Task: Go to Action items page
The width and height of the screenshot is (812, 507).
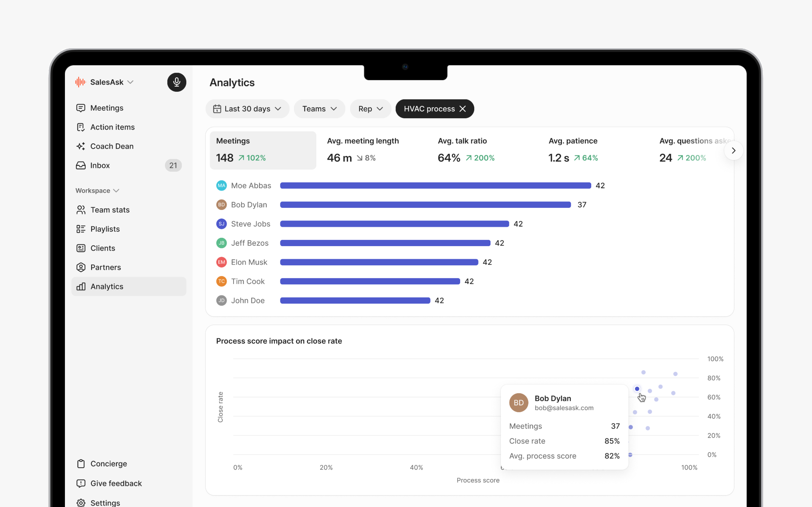Action: tap(112, 127)
